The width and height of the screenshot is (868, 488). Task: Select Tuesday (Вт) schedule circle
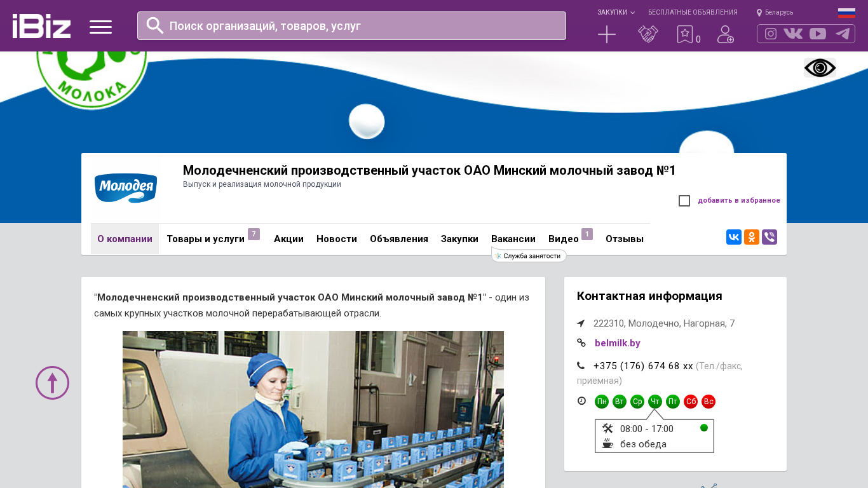[x=620, y=402]
